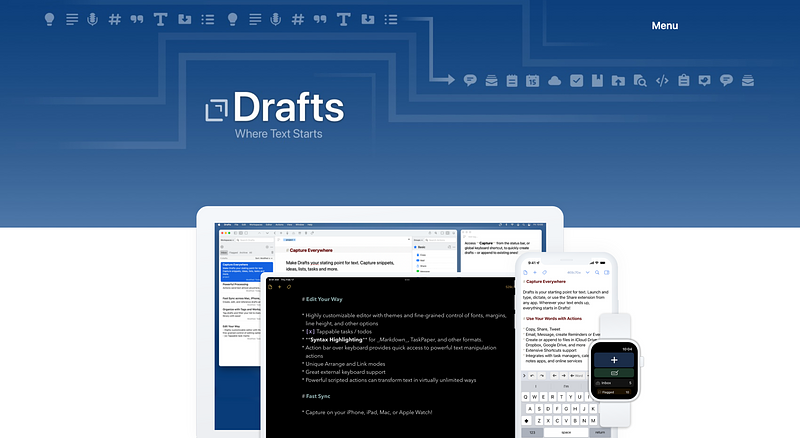Tap the Flagged row on Apple Watch

tap(614, 392)
